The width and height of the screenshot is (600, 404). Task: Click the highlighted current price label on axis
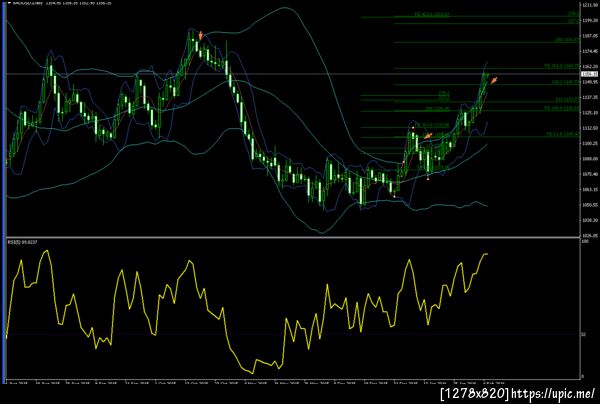pyautogui.click(x=589, y=74)
